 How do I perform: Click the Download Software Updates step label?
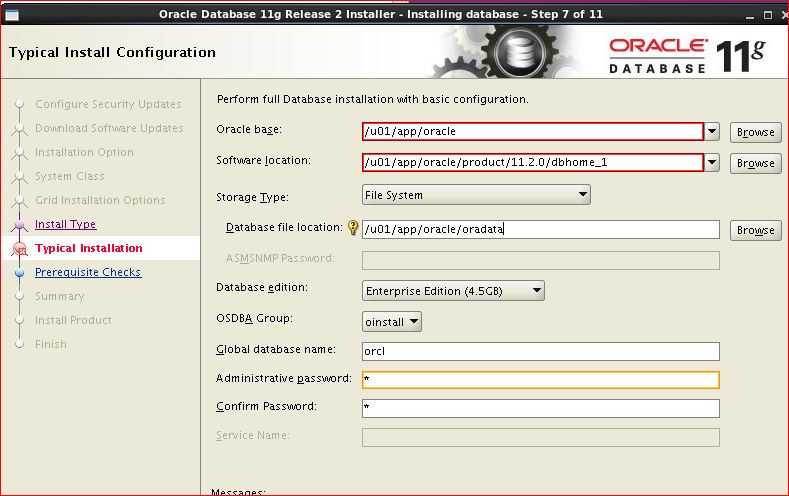pyautogui.click(x=109, y=128)
